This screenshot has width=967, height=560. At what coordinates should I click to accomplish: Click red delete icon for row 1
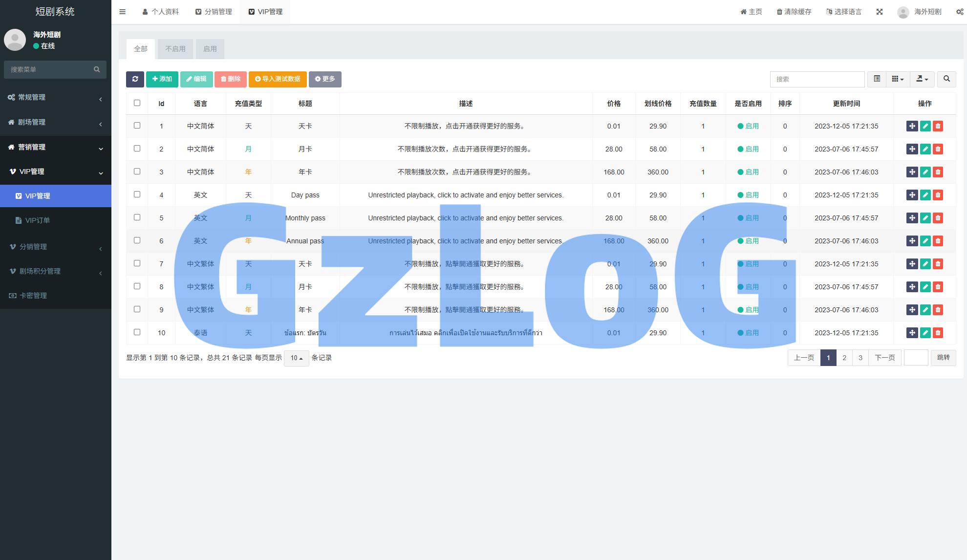938,126
